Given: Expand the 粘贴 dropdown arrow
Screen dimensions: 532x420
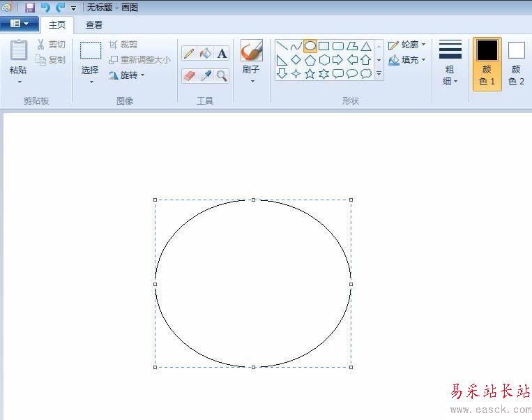Looking at the screenshot, I should click(20, 82).
